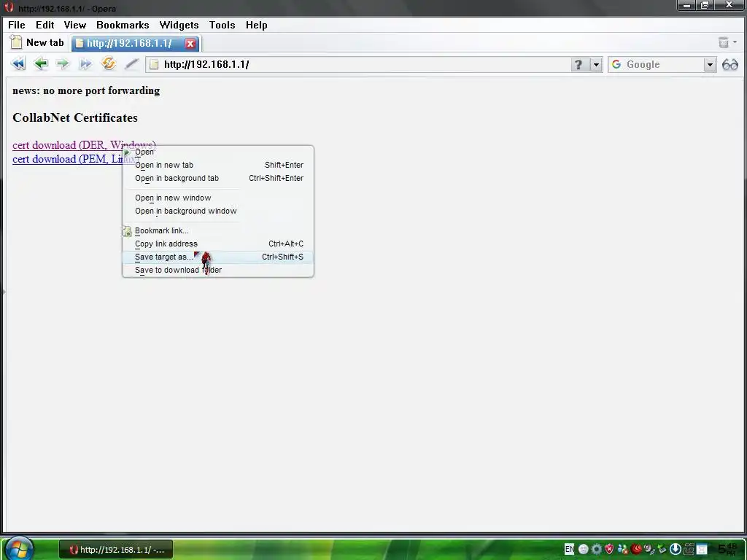Go back using the green Back arrow

pos(41,64)
